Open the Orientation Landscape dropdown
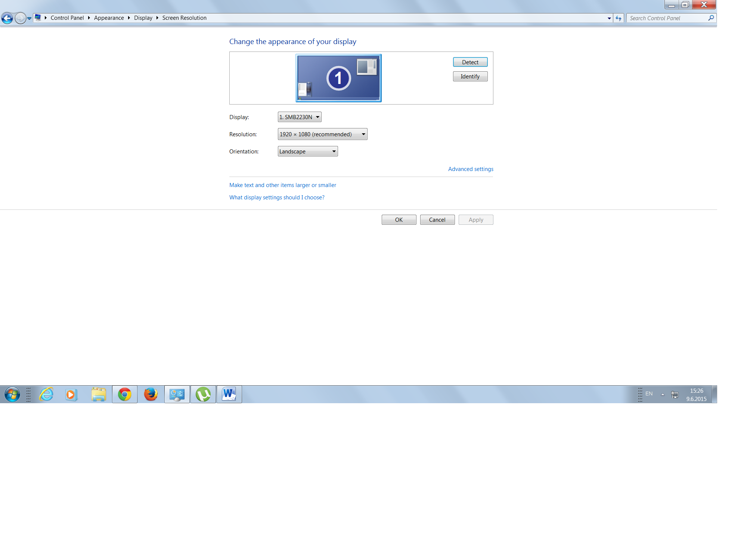Screen dimensions: 747x560 pos(308,151)
